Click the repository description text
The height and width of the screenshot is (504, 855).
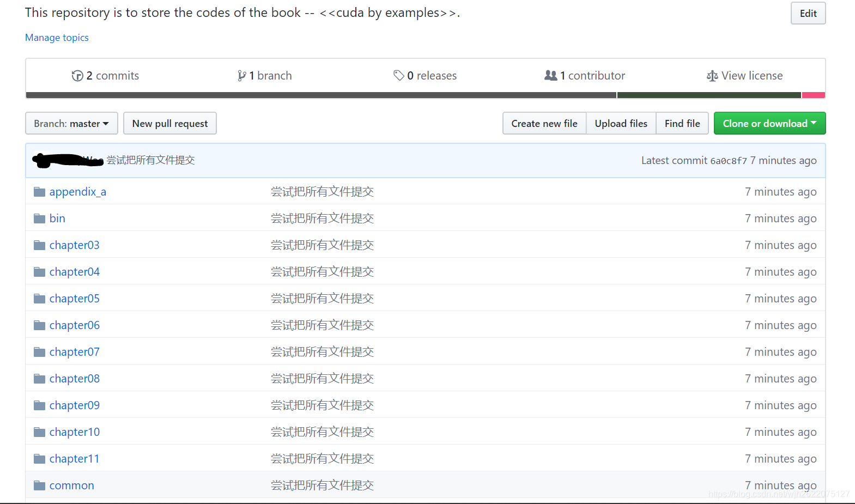242,13
